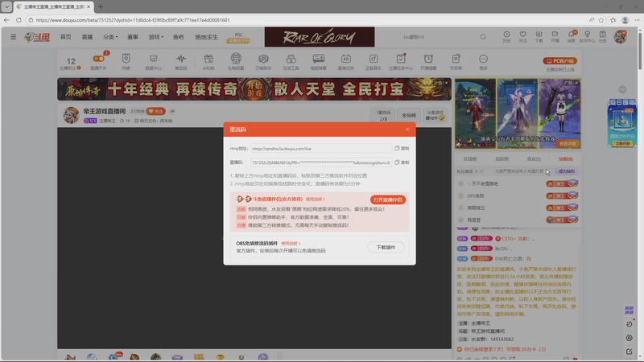Open the 推流码 toolbar icon
The width and height of the screenshot is (644, 362).
pos(180,62)
